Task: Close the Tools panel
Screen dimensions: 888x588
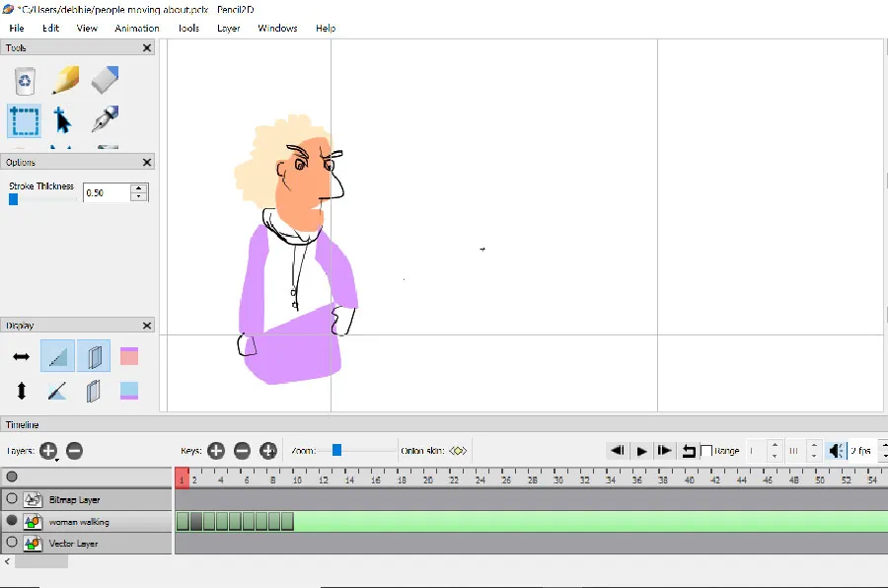Action: coord(147,47)
